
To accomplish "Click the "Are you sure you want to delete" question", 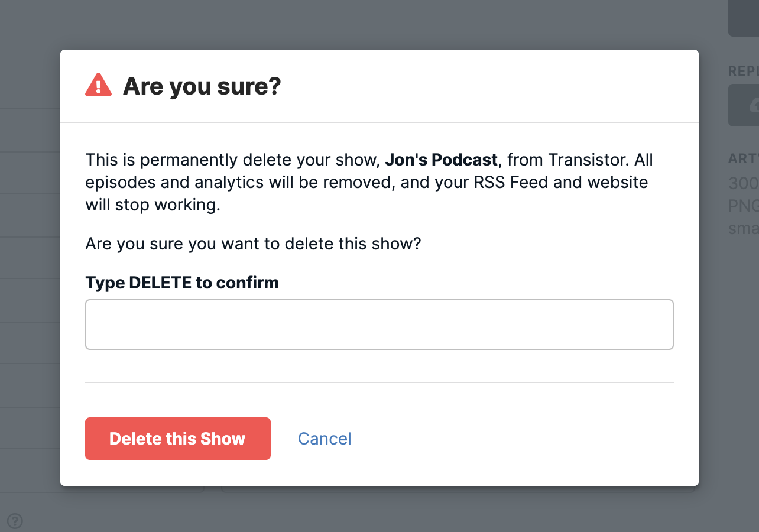I will coord(253,244).
